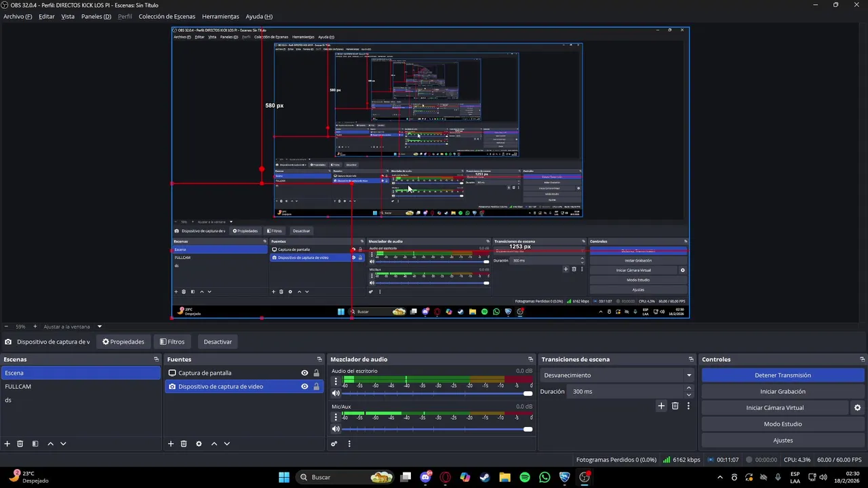Undock the Controles panel
Viewport: 868px width, 488px height.
click(862, 359)
